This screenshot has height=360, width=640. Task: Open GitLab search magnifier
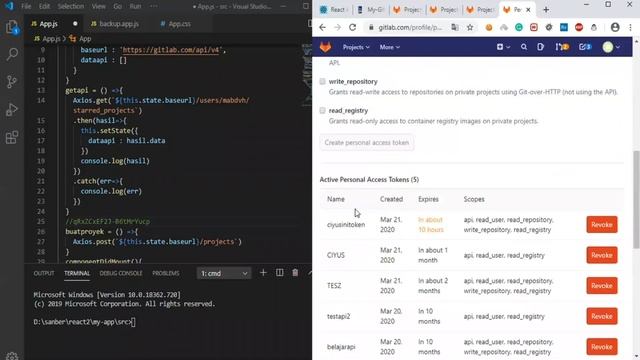524,47
